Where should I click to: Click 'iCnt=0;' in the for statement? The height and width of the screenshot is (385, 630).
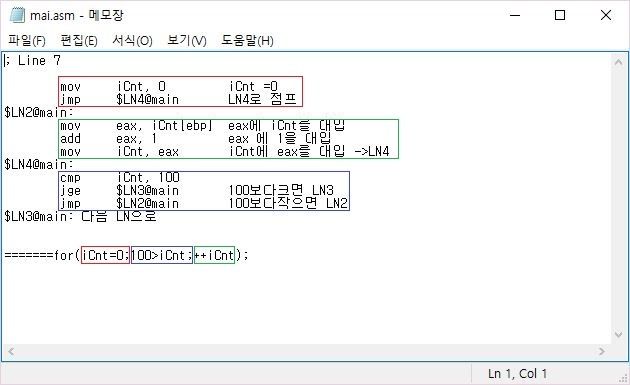105,255
